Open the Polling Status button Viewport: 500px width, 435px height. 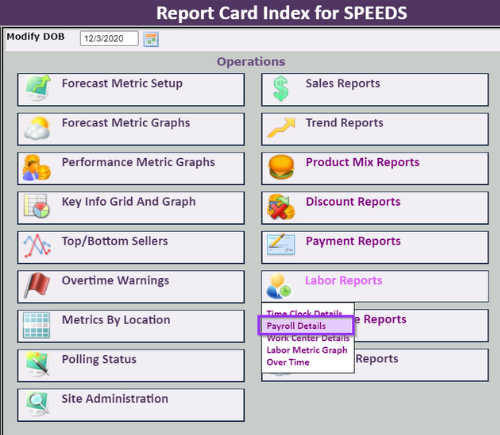tap(131, 365)
